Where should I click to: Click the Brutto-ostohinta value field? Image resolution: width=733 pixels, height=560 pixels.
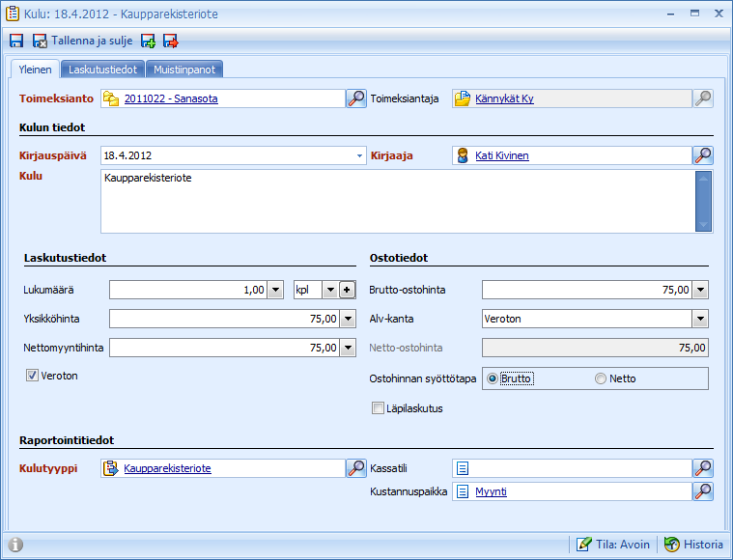point(587,290)
